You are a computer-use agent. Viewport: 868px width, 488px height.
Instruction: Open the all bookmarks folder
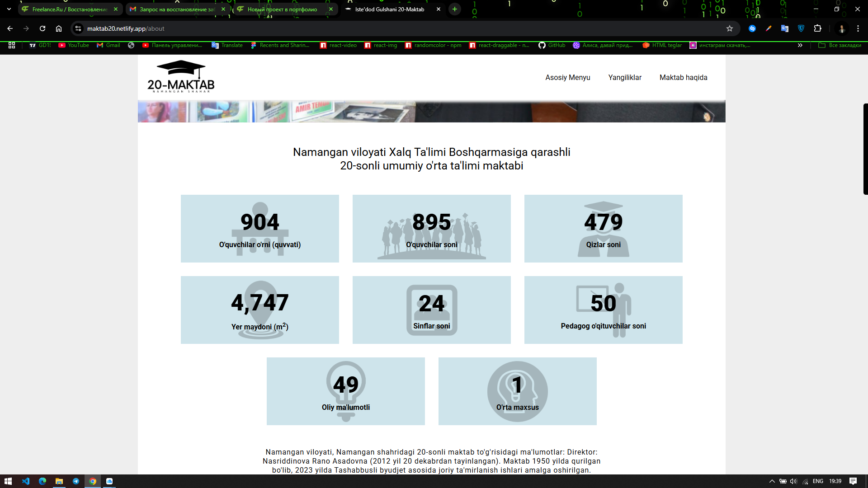click(840, 45)
